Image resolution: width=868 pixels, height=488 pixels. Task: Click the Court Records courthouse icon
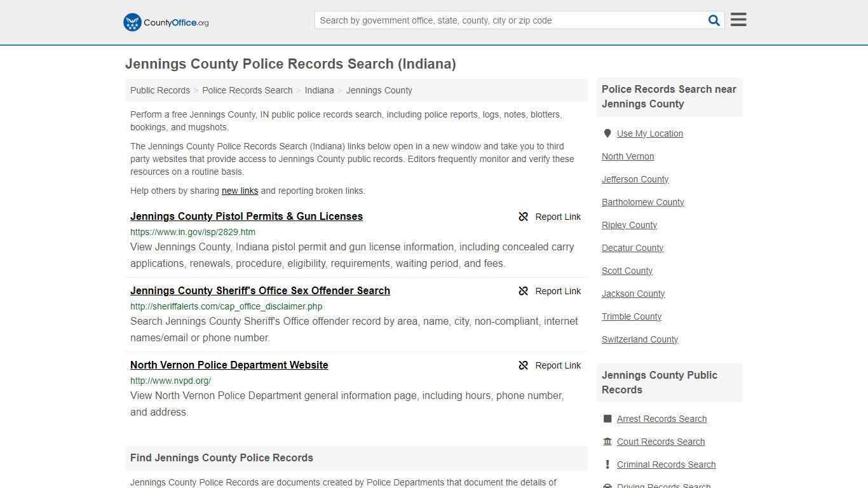point(607,442)
